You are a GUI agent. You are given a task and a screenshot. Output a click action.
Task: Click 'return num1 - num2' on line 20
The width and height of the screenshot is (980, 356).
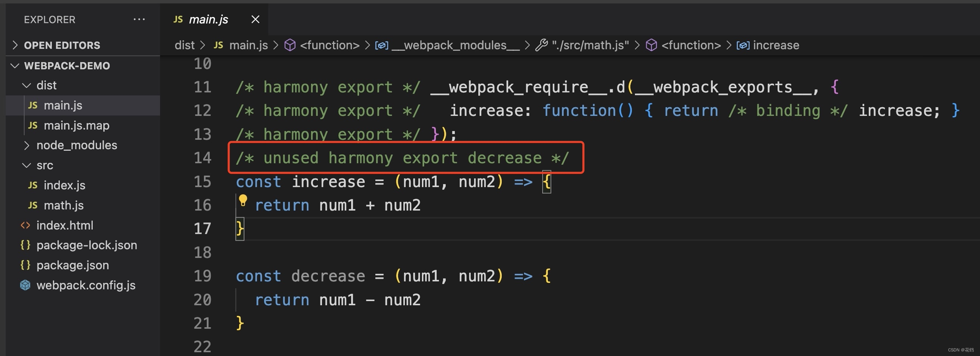point(338,300)
